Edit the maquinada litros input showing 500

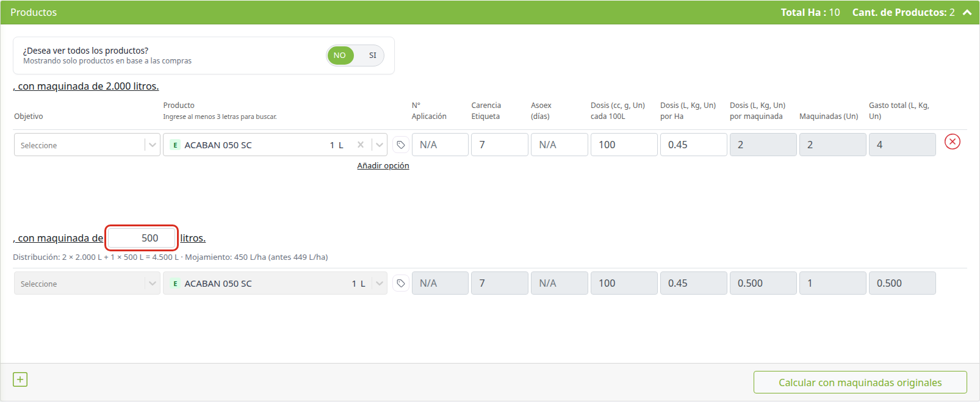(x=142, y=238)
